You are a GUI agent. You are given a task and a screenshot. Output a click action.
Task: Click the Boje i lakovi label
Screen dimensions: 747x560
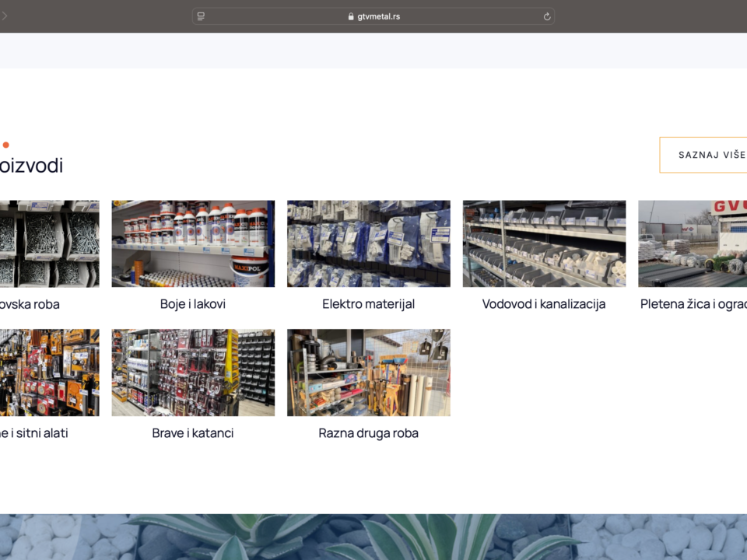click(x=193, y=304)
